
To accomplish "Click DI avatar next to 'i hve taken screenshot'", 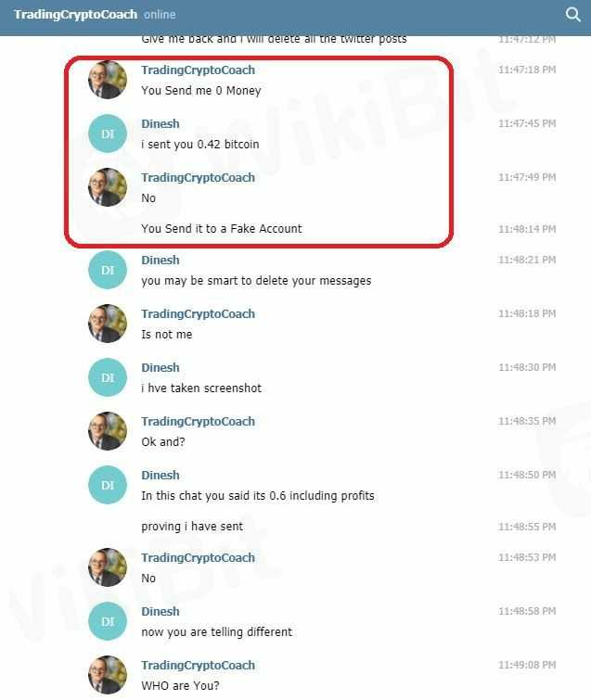I will coord(108,377).
